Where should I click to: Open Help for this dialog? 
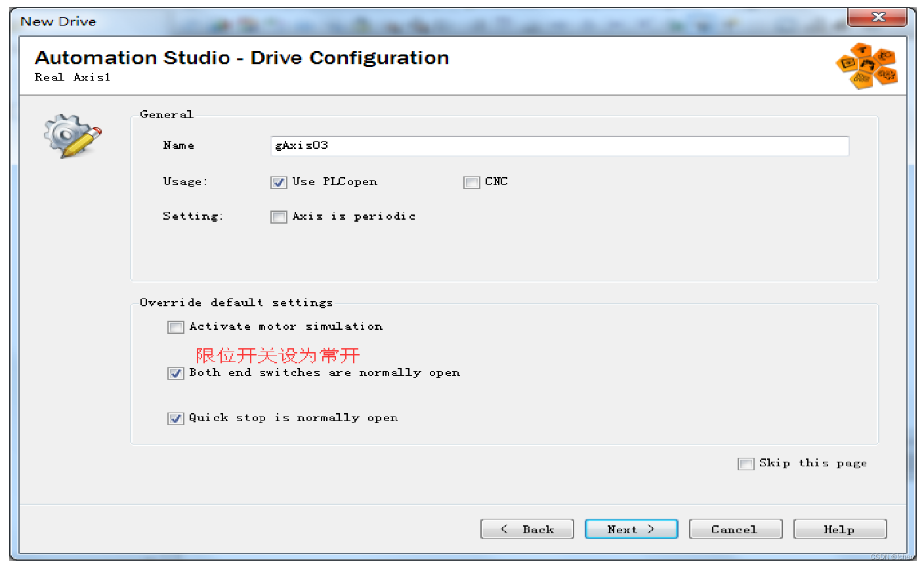(x=840, y=529)
